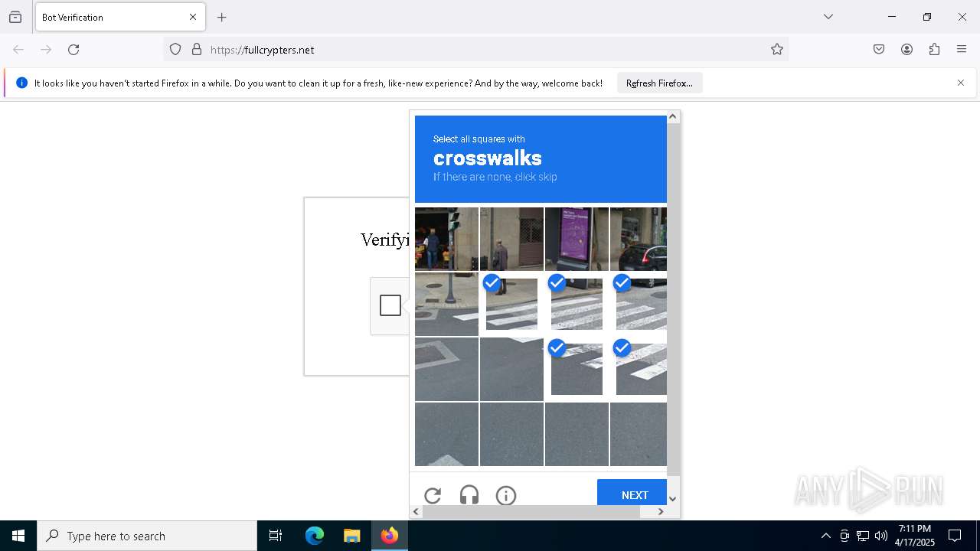Open tracking protection shield icon
This screenshot has height=551, width=980.
[175, 50]
